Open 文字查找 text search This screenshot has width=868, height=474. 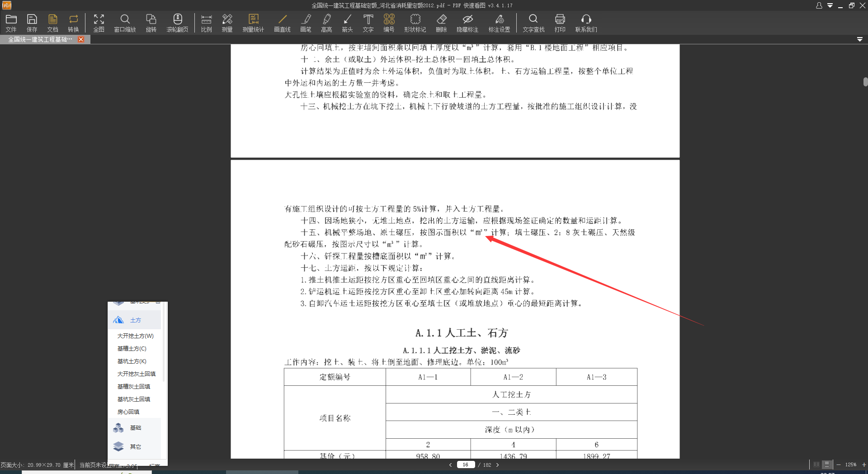[x=533, y=23]
